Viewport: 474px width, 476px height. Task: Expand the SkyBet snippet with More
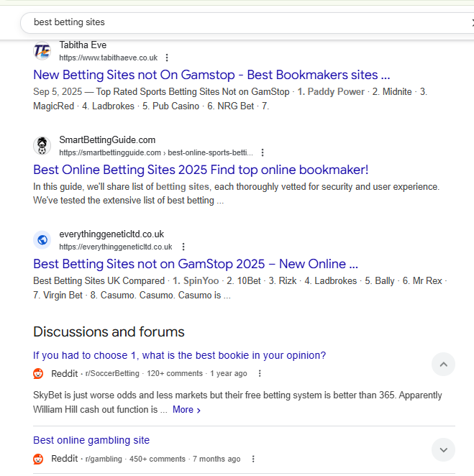click(186, 410)
